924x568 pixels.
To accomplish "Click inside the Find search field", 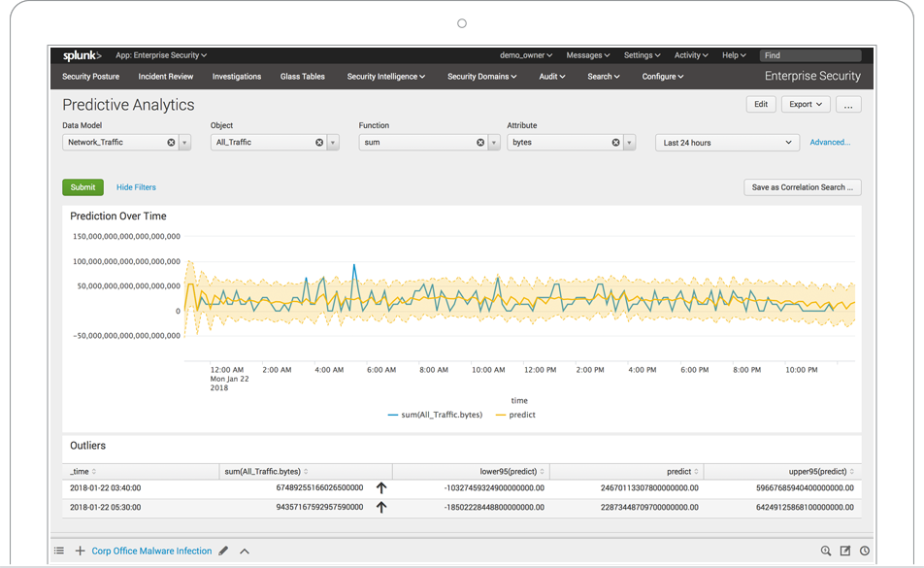I will click(810, 55).
